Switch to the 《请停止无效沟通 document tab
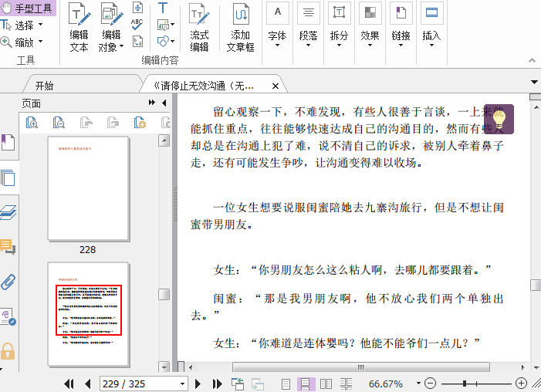The image size is (541, 392). coord(204,86)
